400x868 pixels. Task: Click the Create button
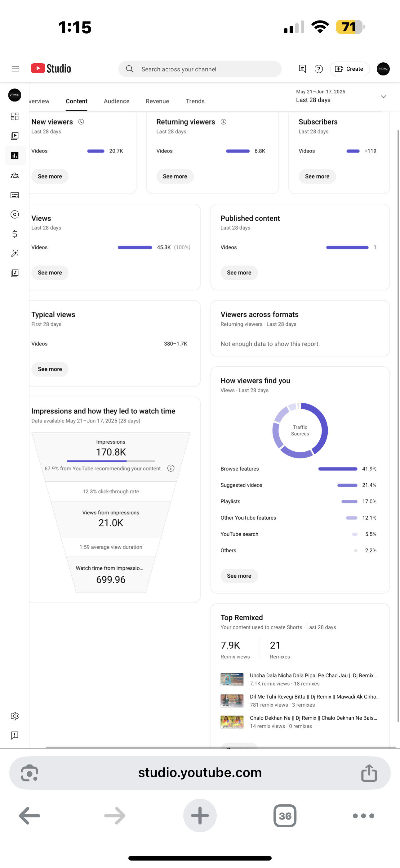point(349,69)
